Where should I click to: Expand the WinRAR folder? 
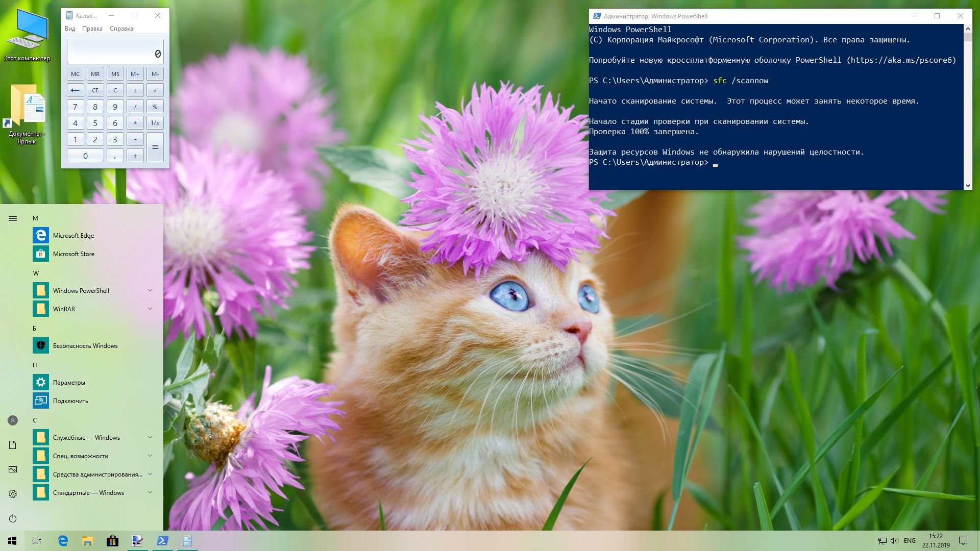click(x=150, y=309)
